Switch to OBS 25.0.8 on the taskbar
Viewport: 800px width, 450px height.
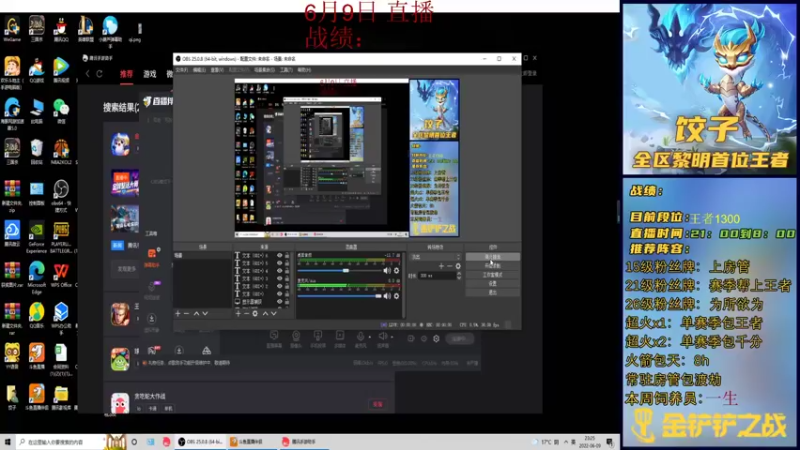(201, 442)
